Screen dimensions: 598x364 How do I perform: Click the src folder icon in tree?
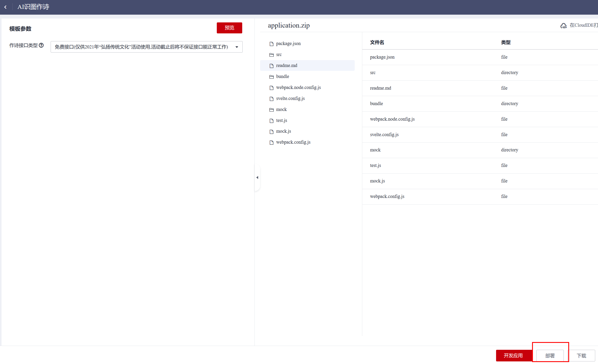271,55
